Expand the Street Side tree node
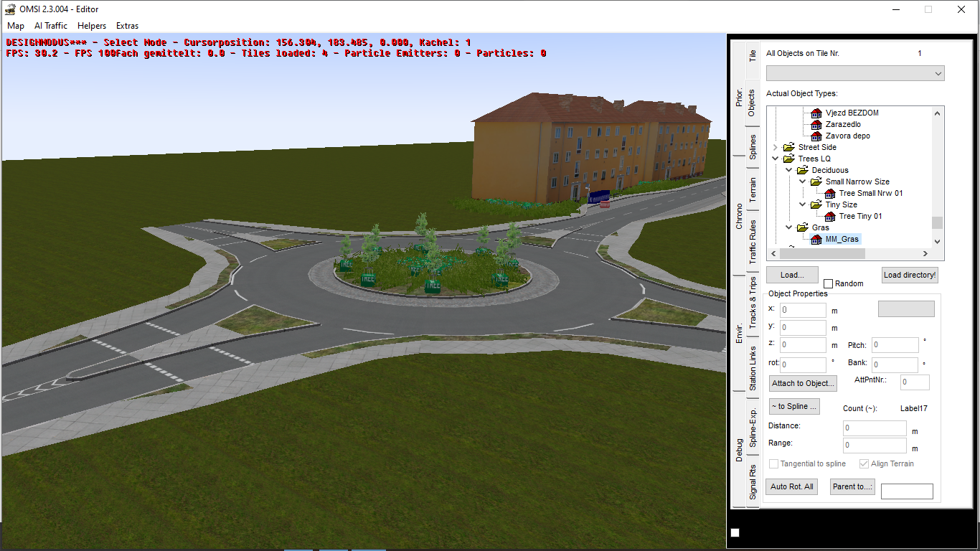Viewport: 980px width, 551px height. (x=776, y=148)
